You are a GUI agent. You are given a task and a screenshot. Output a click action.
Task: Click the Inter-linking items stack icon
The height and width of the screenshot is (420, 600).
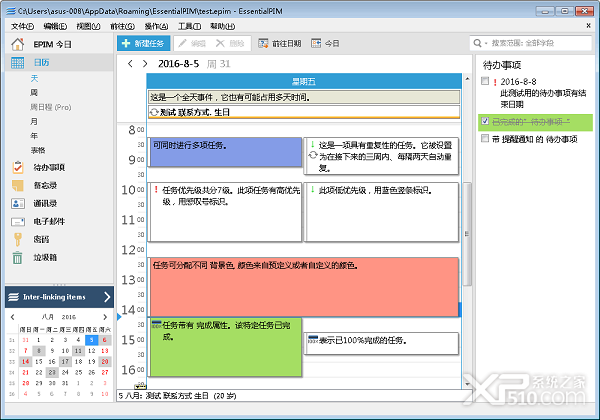13,297
